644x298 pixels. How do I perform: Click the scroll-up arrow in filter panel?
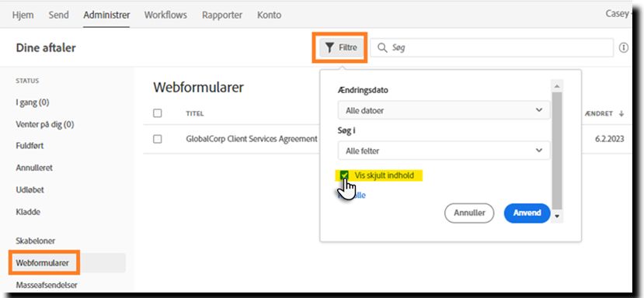[557, 86]
